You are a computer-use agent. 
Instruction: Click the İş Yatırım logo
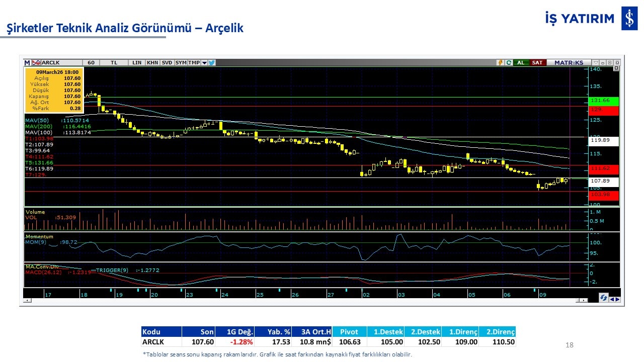point(629,19)
